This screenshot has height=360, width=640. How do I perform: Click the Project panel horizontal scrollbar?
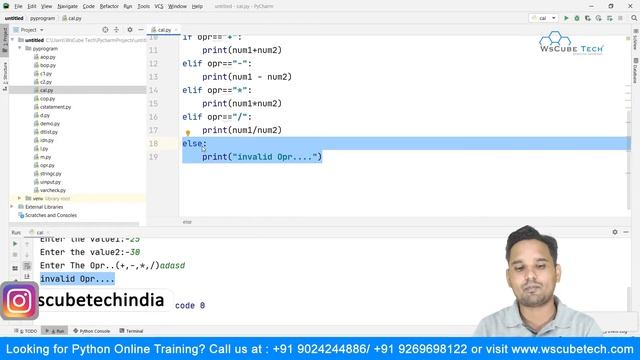tap(74, 224)
